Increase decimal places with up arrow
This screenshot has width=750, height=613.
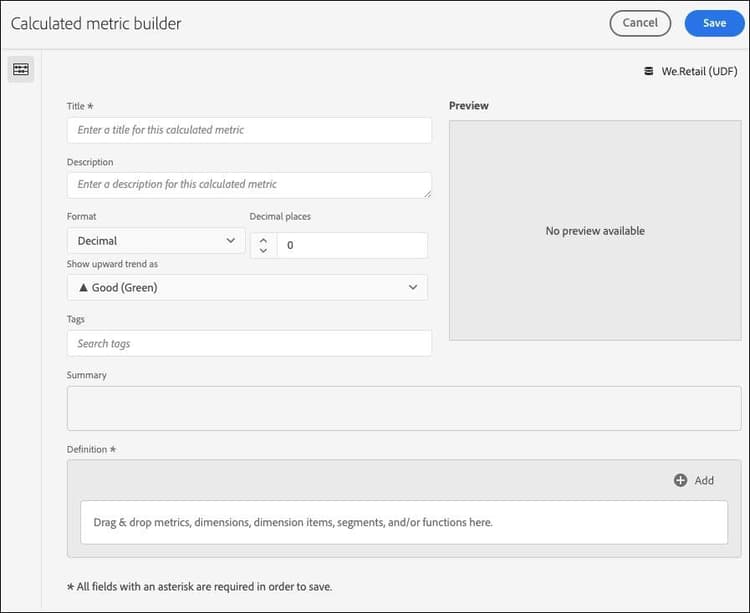pos(263,239)
